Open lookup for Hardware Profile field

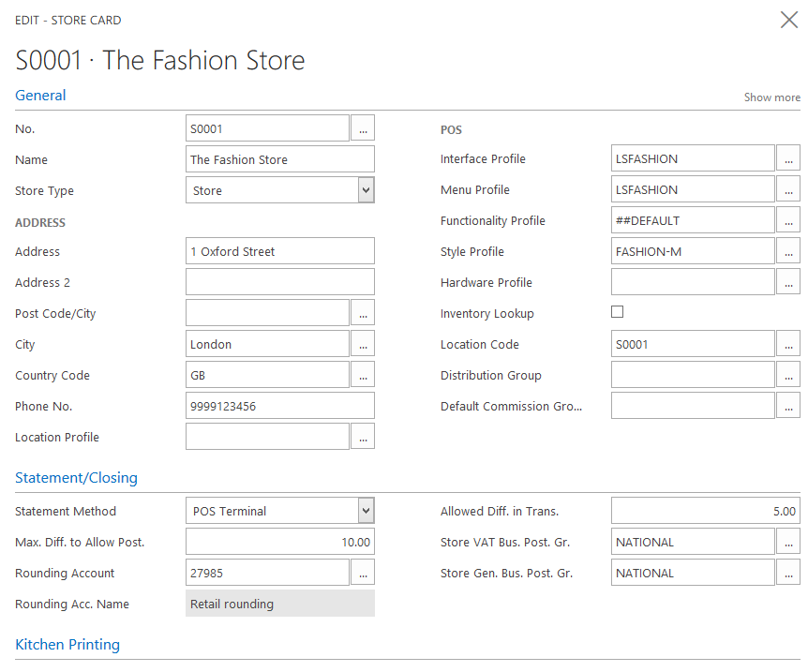click(x=788, y=282)
